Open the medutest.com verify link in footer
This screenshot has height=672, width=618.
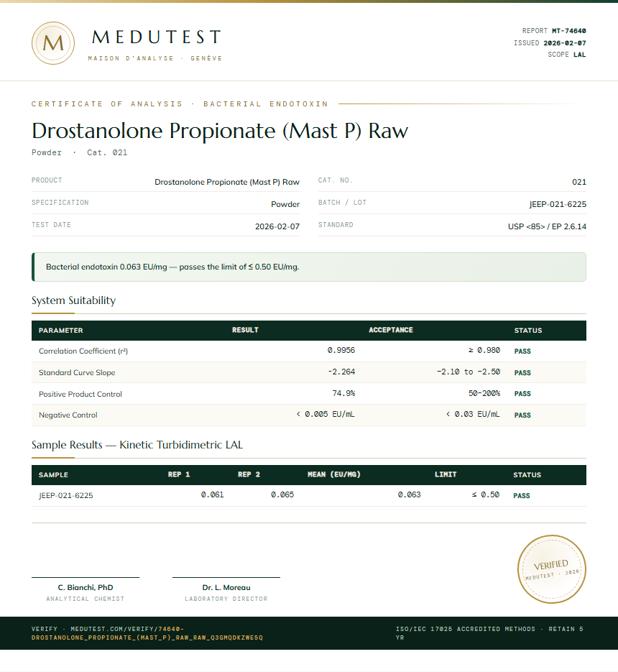coord(147,633)
